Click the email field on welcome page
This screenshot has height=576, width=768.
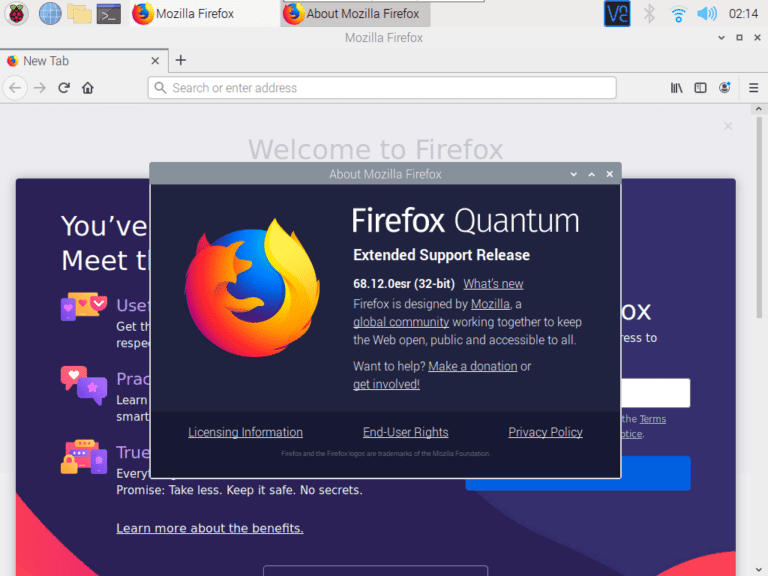point(655,393)
